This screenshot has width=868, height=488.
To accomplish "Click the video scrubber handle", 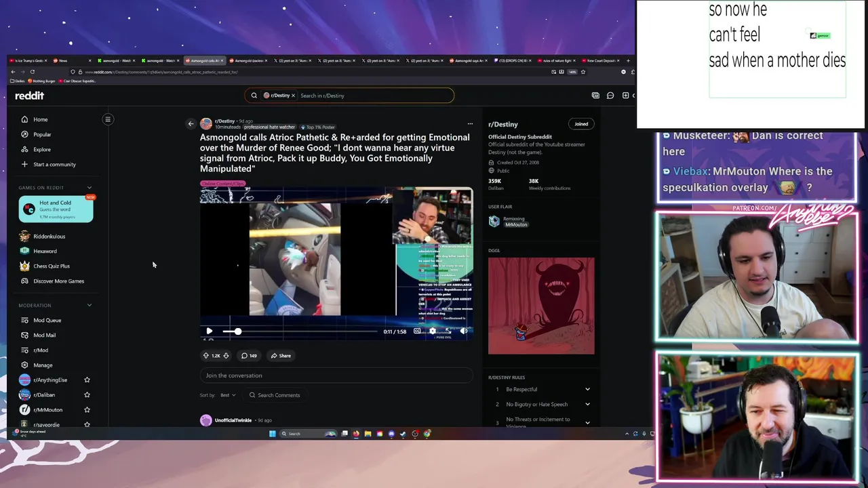I will 237,331.
